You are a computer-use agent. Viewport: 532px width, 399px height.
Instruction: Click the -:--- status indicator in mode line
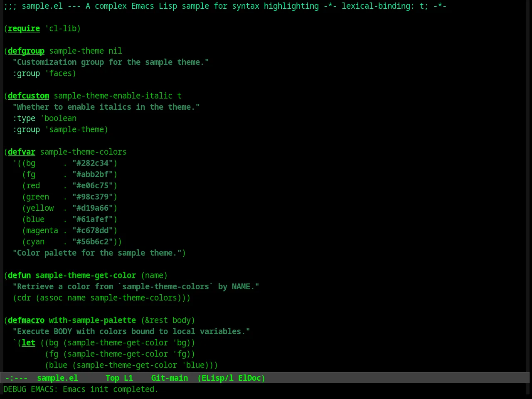pyautogui.click(x=16, y=378)
